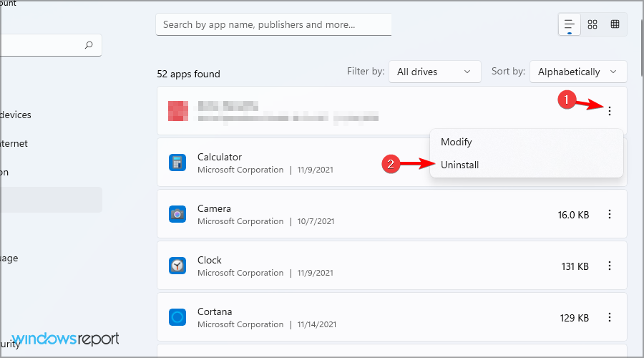
Task: Click the Cortana app icon
Action: point(177,316)
